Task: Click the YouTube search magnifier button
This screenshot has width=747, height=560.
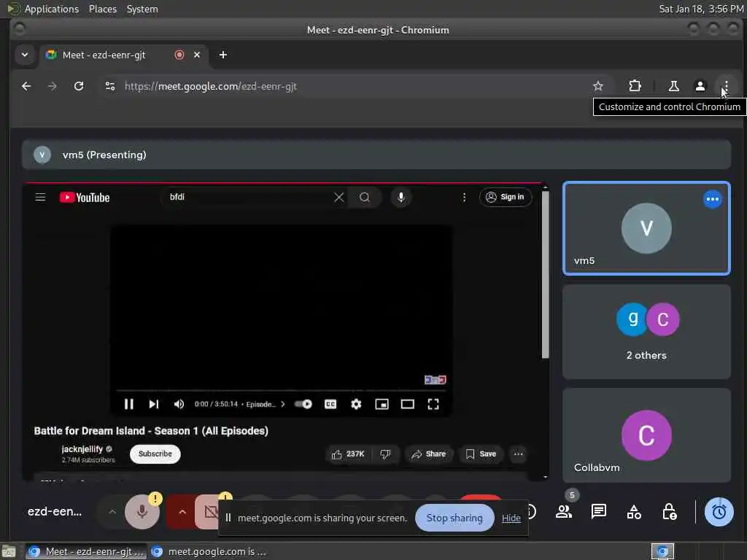Action: point(365,197)
